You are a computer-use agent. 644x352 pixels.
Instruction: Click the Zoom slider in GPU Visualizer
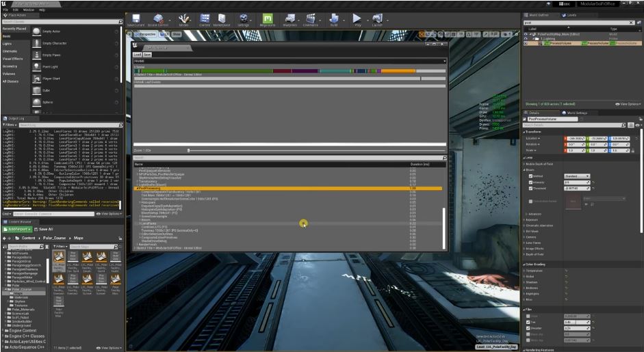pos(189,150)
